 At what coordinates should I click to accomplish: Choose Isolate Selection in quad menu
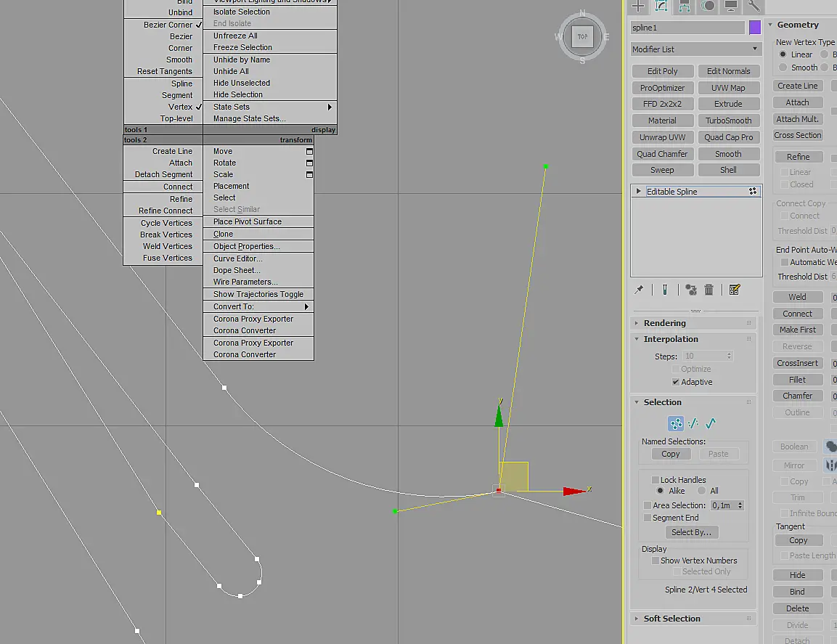click(x=269, y=12)
